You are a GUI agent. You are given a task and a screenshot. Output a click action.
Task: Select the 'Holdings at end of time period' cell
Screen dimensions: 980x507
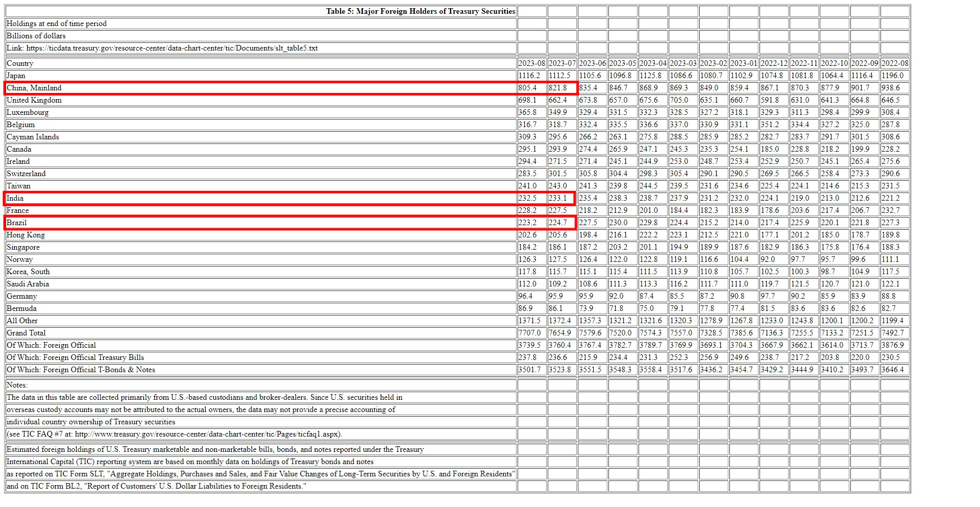(x=261, y=23)
